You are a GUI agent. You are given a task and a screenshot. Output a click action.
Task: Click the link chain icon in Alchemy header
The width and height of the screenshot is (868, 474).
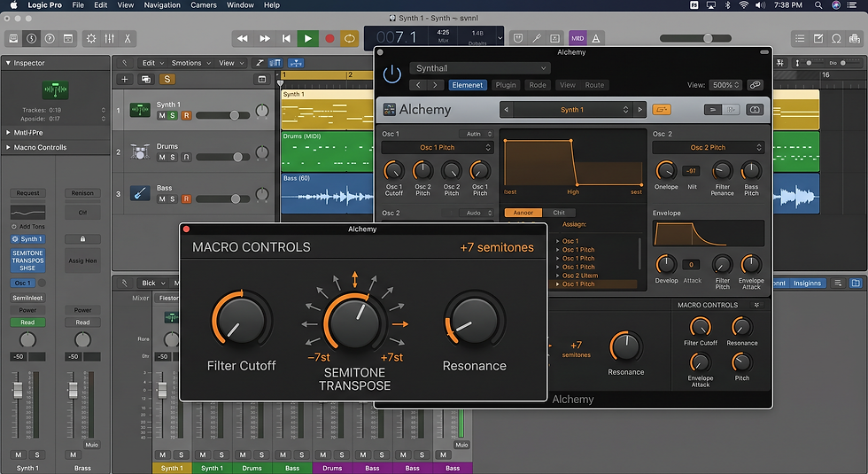coord(755,85)
